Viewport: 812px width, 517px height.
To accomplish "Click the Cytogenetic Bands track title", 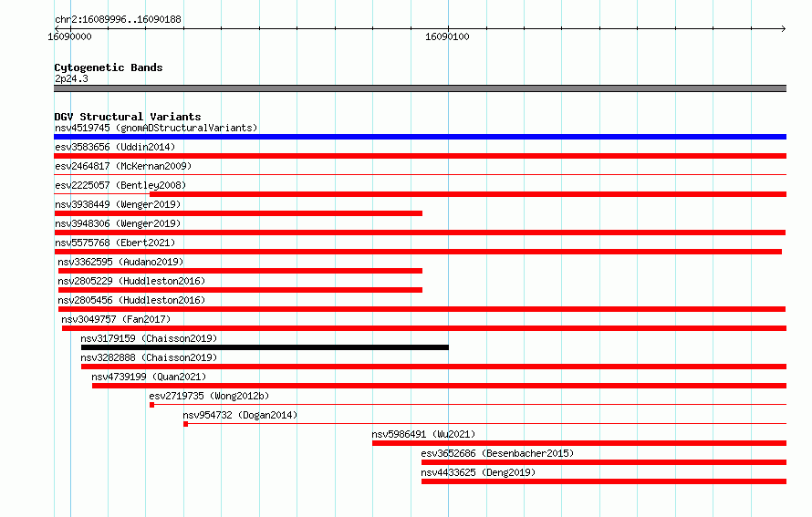I will point(109,67).
